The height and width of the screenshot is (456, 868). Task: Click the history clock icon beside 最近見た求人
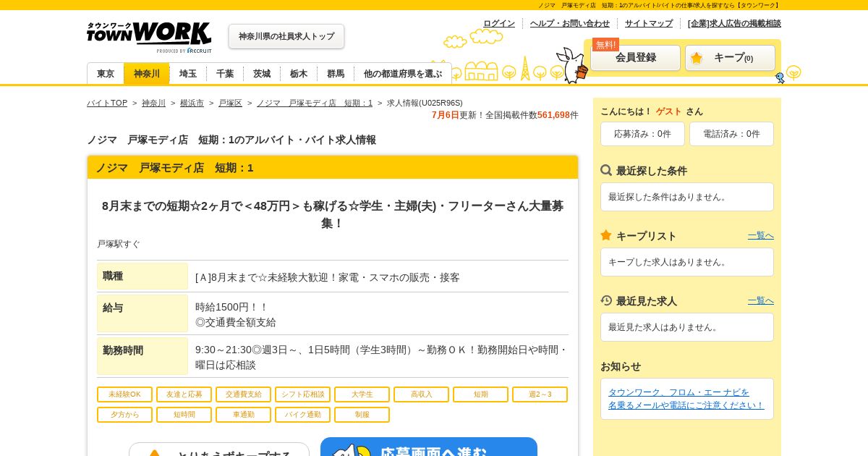(x=606, y=300)
